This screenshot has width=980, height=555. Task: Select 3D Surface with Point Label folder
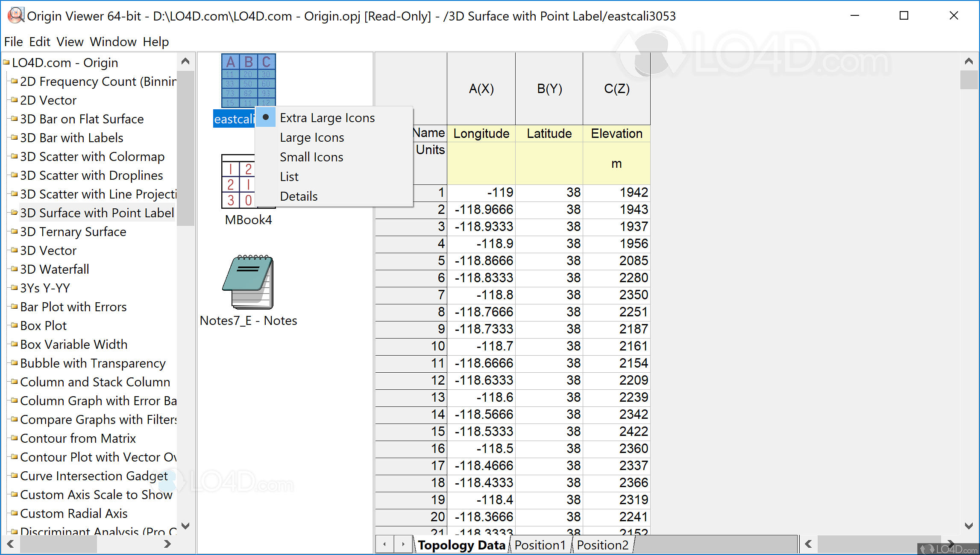pyautogui.click(x=97, y=213)
